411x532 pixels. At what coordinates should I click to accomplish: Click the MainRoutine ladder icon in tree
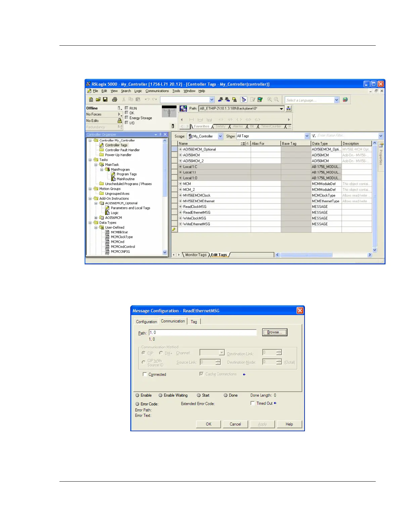[113, 179]
